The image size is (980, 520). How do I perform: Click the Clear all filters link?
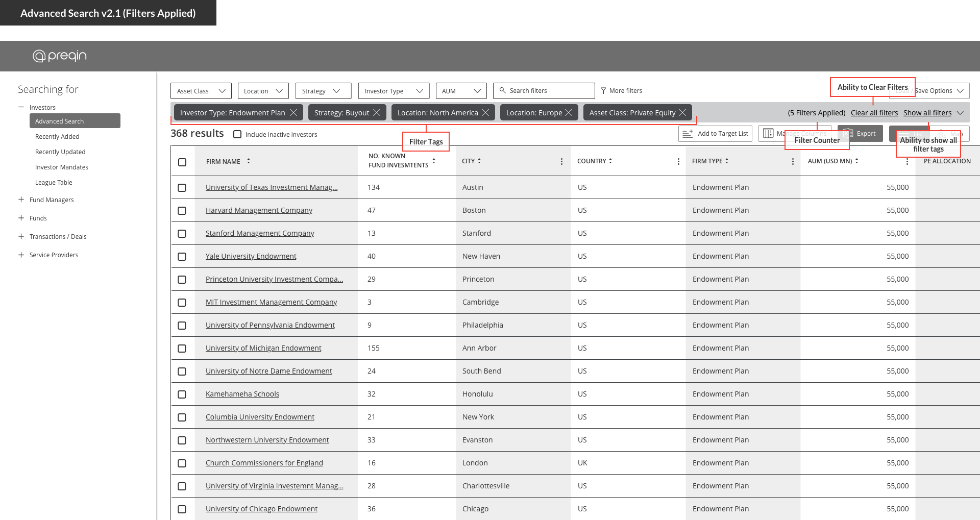(874, 113)
